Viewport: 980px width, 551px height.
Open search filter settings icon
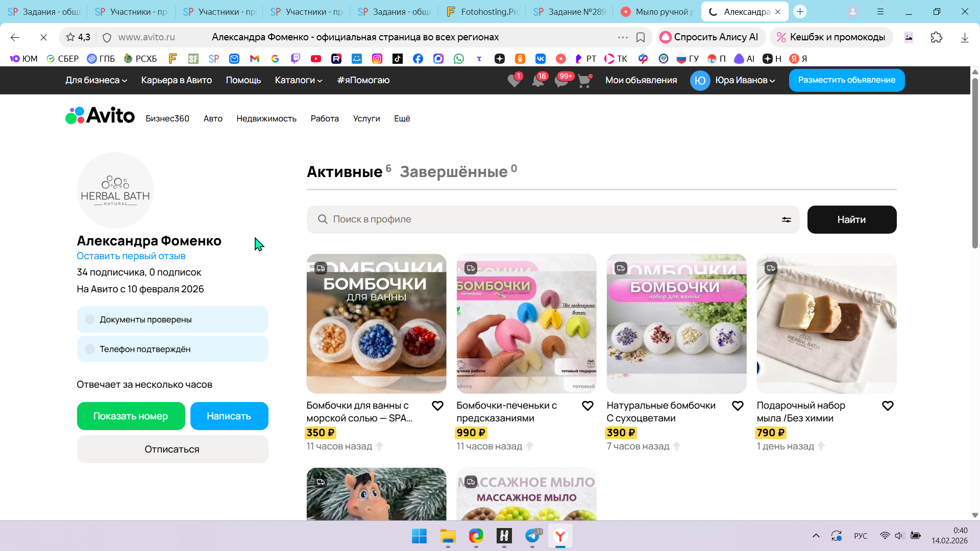pyautogui.click(x=786, y=219)
